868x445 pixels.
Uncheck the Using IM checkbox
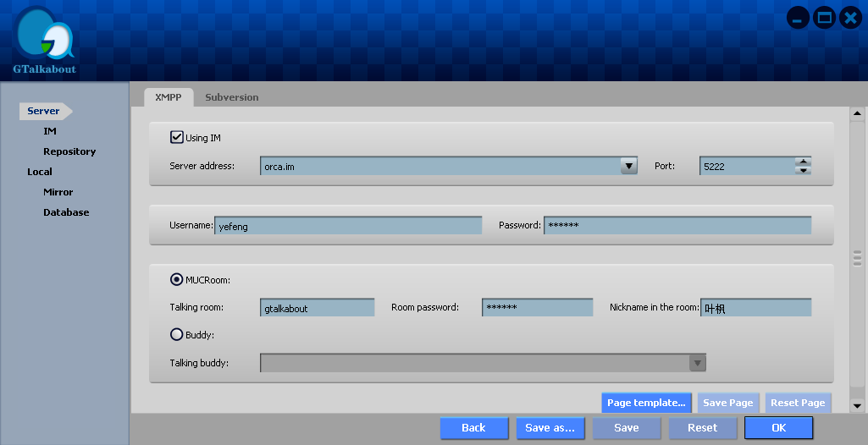click(177, 137)
